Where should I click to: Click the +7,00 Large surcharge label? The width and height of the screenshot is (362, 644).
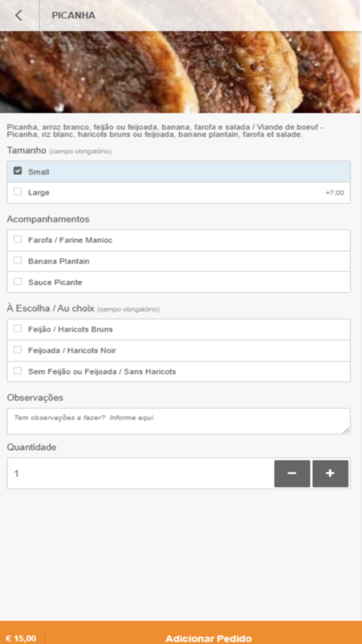335,193
